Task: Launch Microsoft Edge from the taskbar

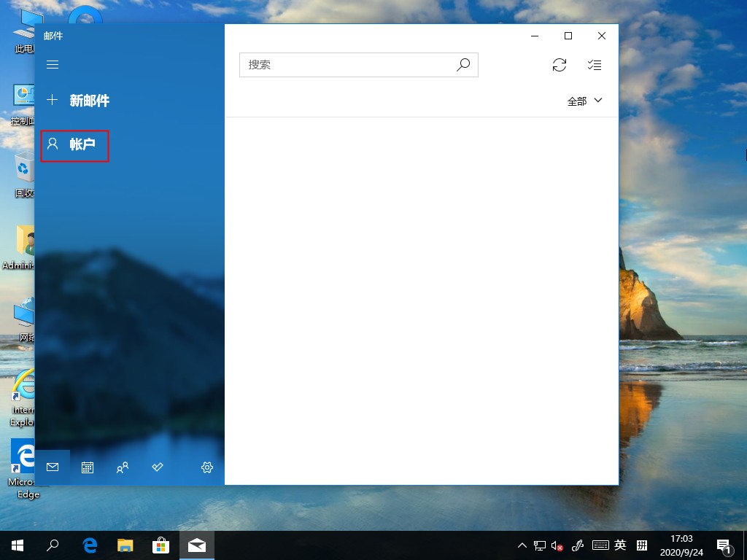Action: point(89,545)
